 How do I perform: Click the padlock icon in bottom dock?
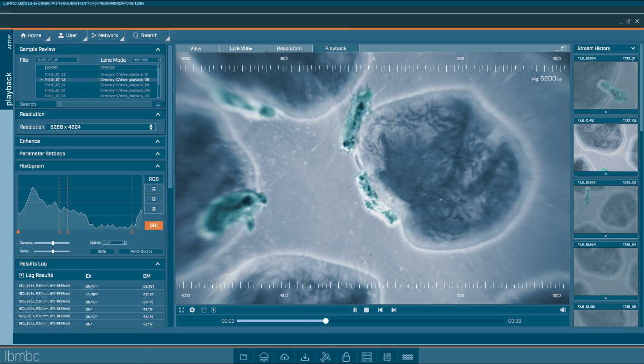[346, 357]
